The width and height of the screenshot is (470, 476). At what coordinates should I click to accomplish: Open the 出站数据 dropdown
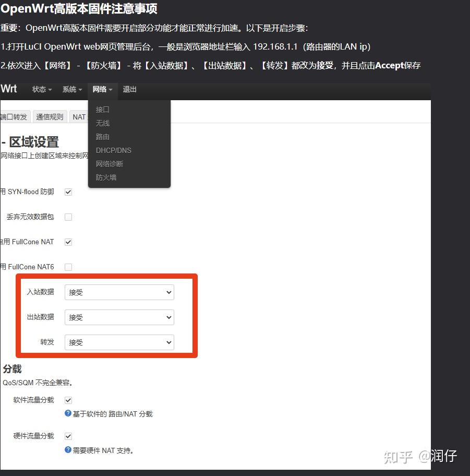tap(119, 317)
